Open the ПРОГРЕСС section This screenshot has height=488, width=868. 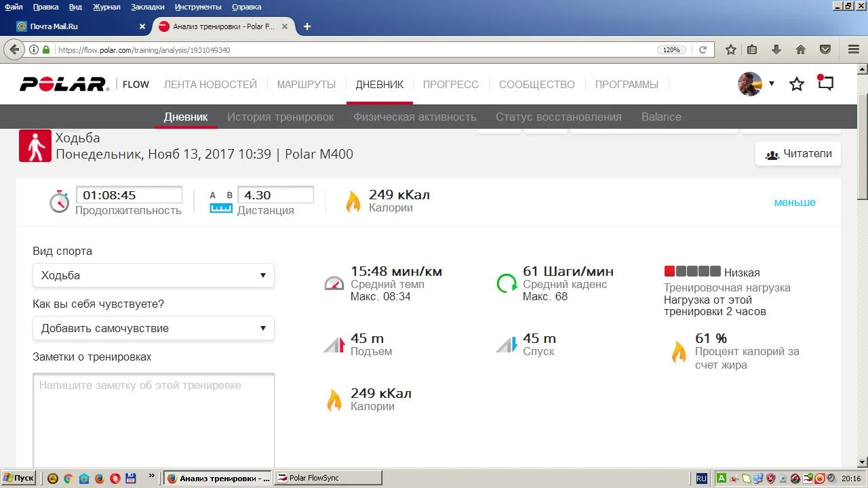pyautogui.click(x=451, y=85)
